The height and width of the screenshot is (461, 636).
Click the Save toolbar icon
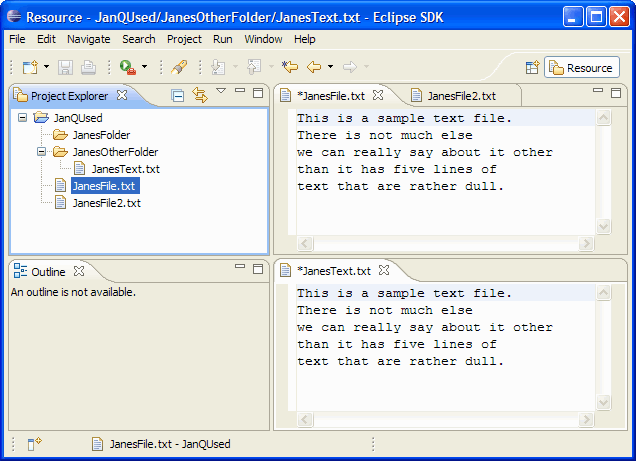point(65,67)
